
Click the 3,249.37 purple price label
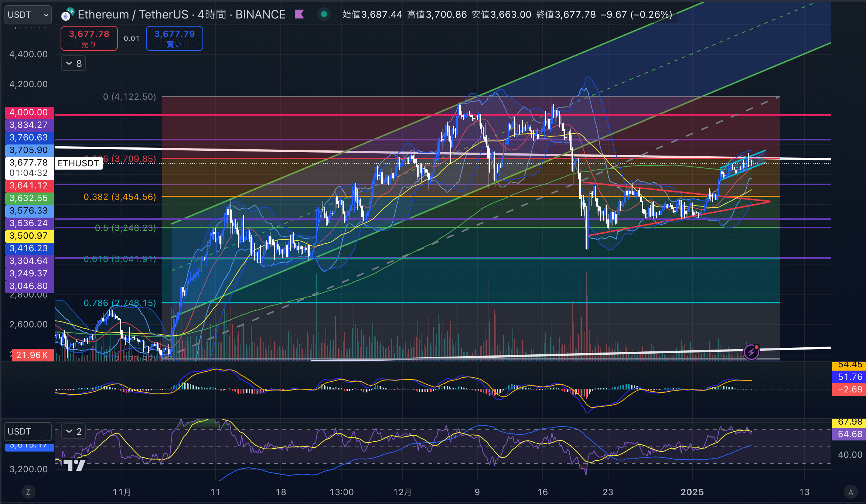point(29,273)
